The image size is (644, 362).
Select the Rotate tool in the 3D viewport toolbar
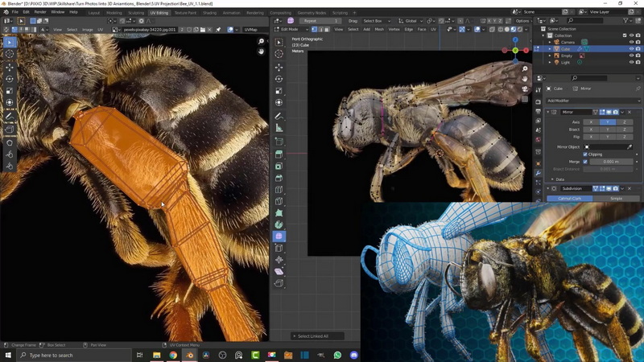coord(279,79)
